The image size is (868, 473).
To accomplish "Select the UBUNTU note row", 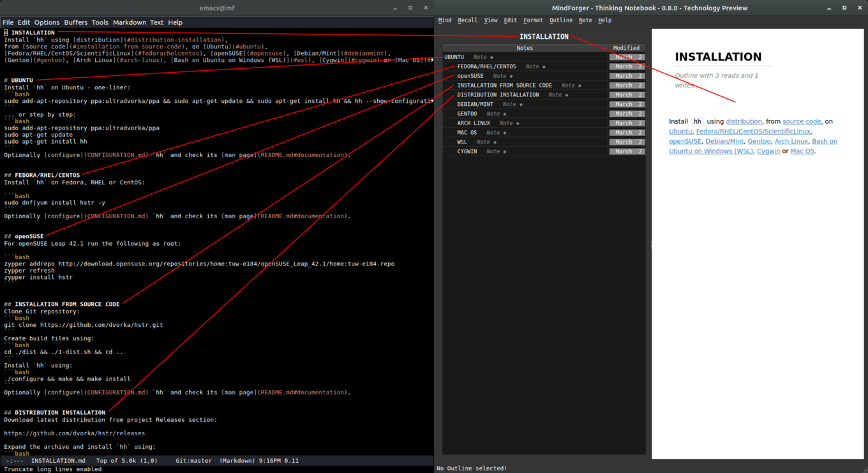I will (525, 57).
